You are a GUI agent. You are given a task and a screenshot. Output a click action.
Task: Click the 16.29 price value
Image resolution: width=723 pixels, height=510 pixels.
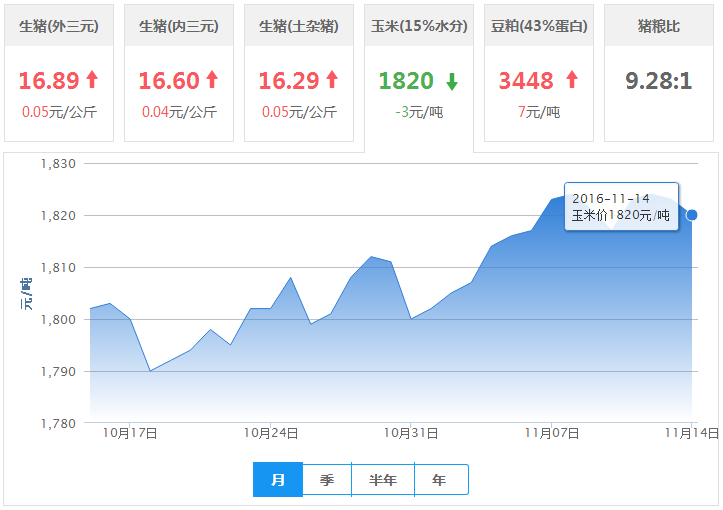tap(289, 81)
